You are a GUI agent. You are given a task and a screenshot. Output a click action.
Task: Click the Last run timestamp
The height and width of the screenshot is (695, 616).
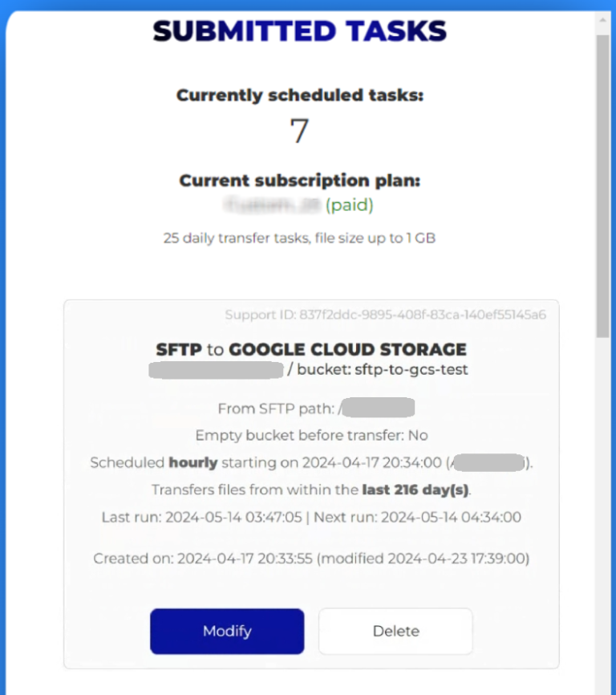225,517
